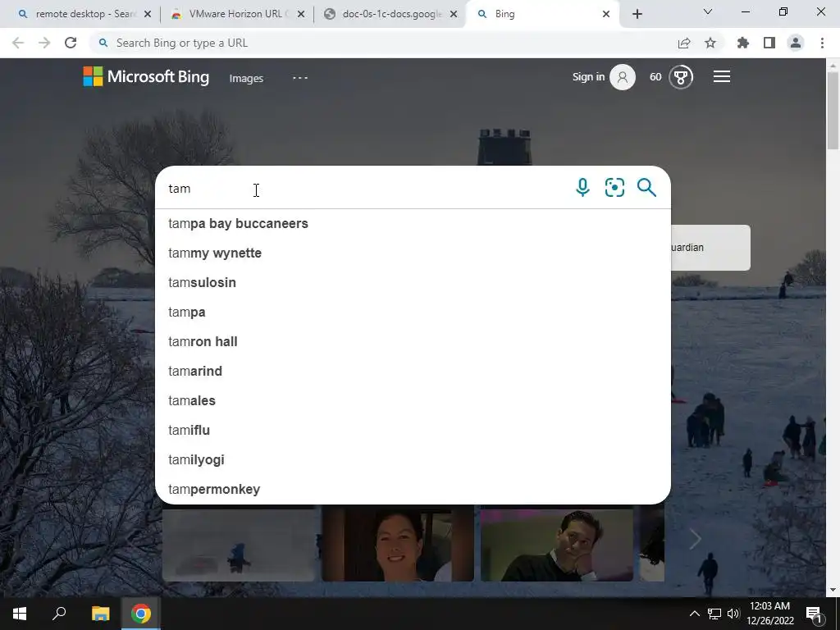Click the Microsoft Bing logo

pyautogui.click(x=146, y=76)
